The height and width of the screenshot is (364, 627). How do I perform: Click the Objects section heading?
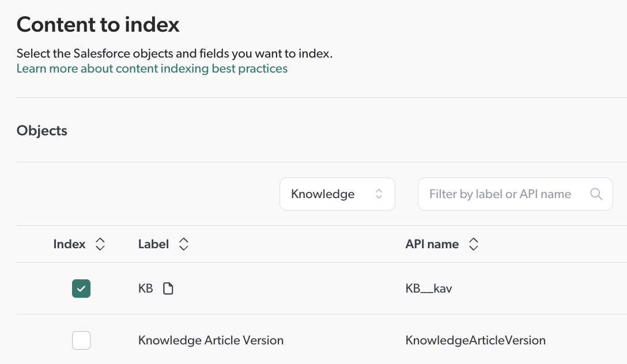click(x=41, y=131)
